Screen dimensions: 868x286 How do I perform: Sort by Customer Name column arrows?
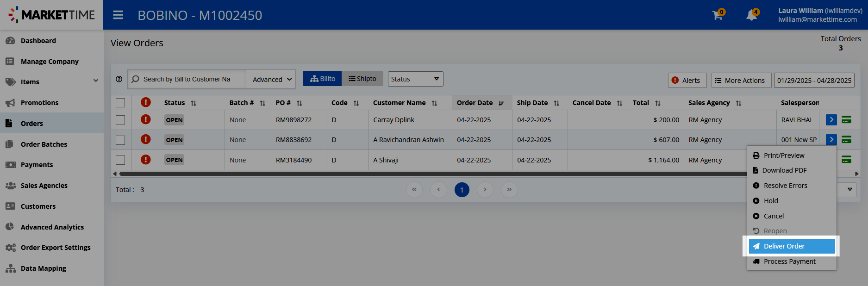point(434,103)
